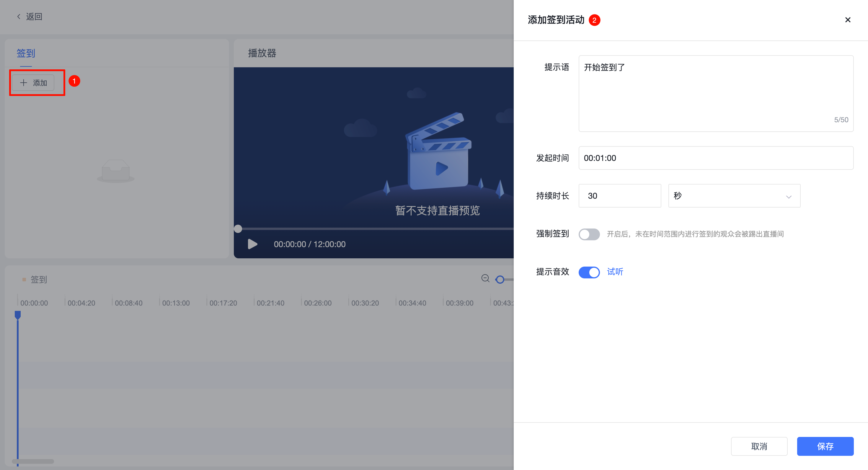Click the 播放器 panel heading
Screen dimensions: 868x470
click(x=262, y=53)
